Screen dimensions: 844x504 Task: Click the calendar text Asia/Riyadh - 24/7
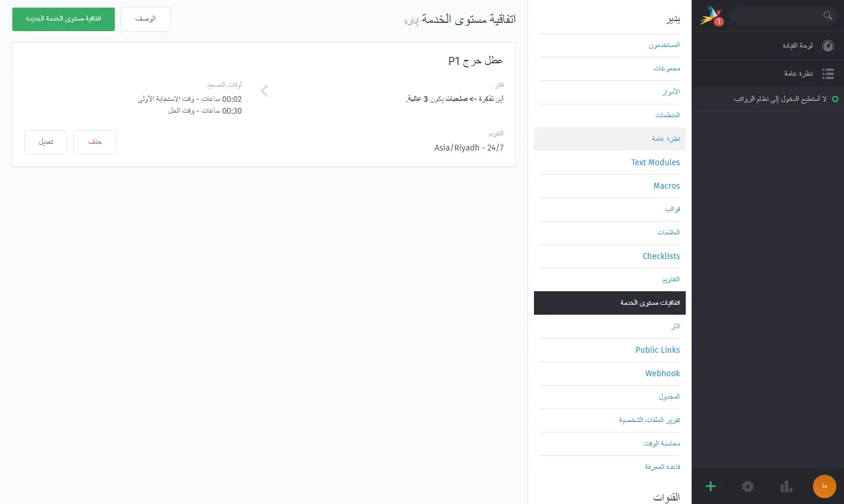pyautogui.click(x=469, y=148)
